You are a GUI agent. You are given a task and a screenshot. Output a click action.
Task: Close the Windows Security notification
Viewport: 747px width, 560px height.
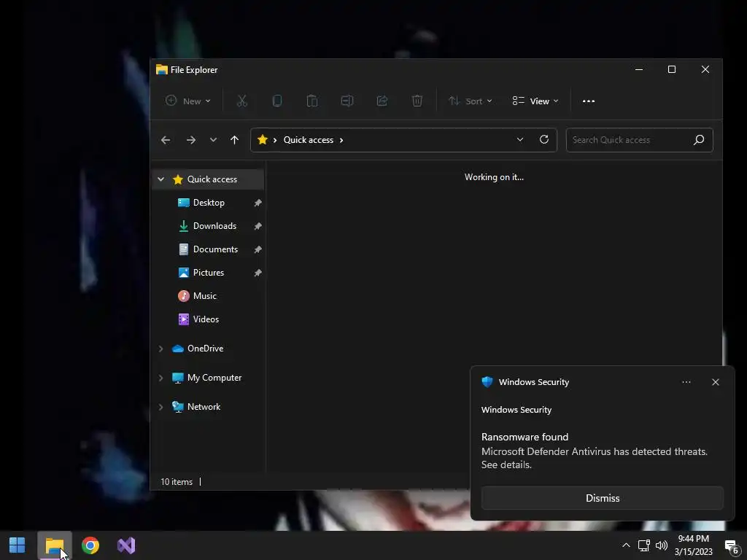pos(715,382)
